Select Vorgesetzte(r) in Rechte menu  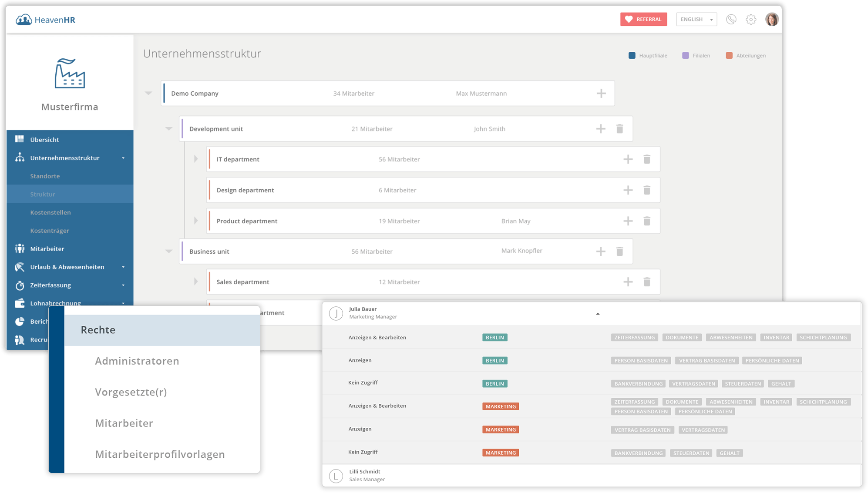131,392
